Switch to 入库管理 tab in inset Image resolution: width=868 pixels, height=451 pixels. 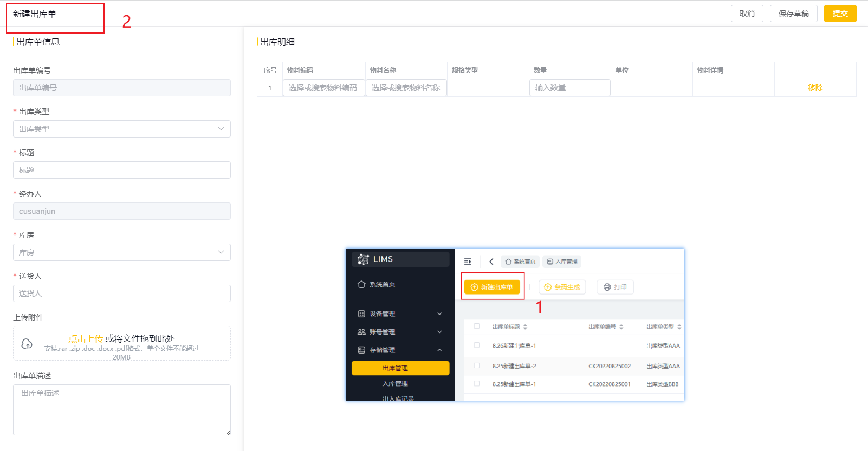coord(562,262)
